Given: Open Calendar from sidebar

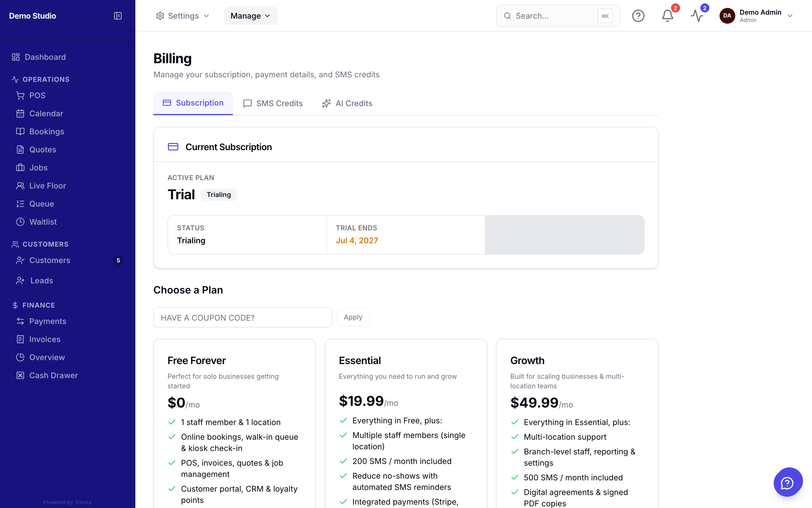Looking at the screenshot, I should tap(46, 113).
